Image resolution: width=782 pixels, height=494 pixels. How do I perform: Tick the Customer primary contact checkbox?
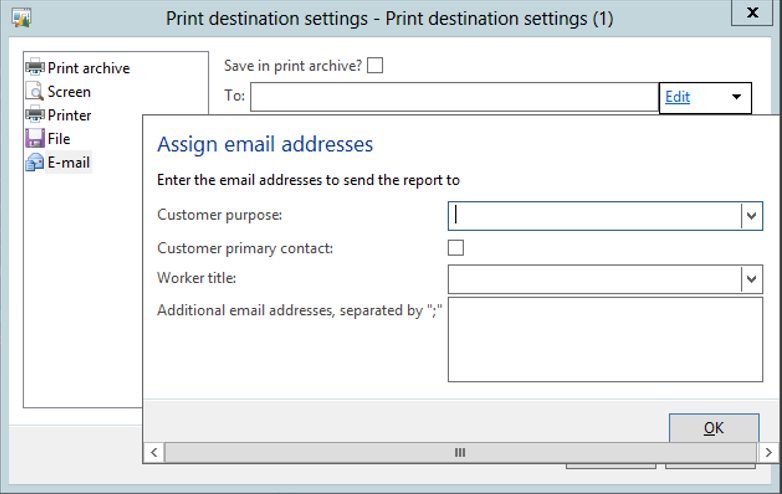pos(456,247)
